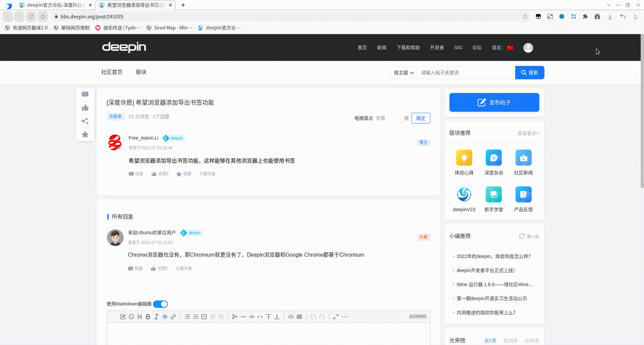Viewport: 644px width, 345px height.
Task: Click the upload image icon in editor toolbar
Action: coord(291,317)
